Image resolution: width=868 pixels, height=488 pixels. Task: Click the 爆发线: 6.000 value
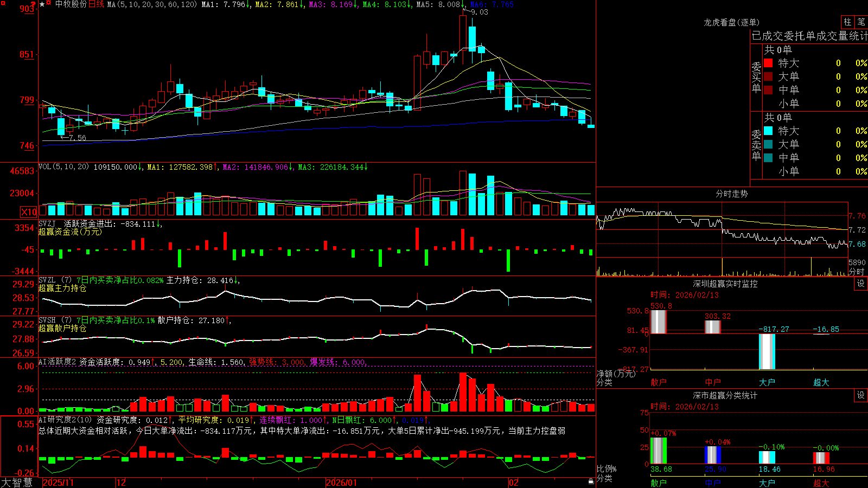tap(338, 362)
